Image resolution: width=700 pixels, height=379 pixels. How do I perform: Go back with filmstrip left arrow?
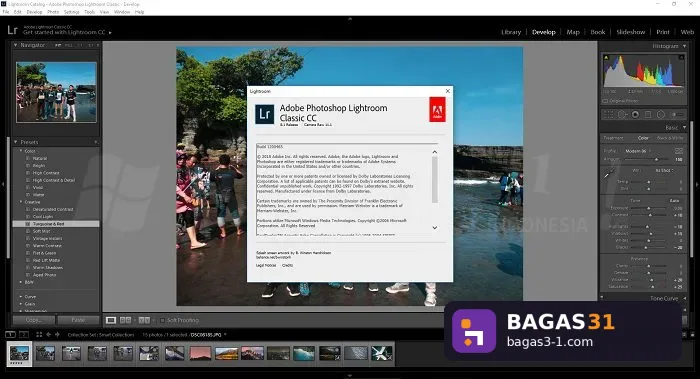[48, 334]
